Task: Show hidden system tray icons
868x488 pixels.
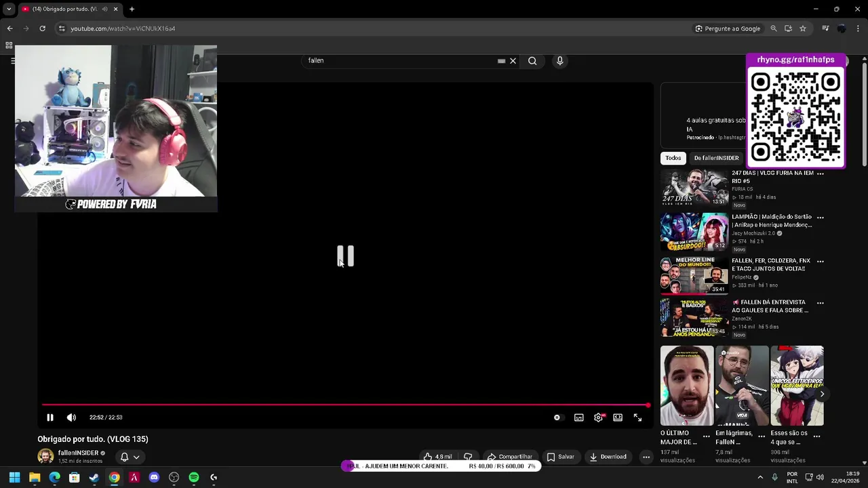Action: 760,477
